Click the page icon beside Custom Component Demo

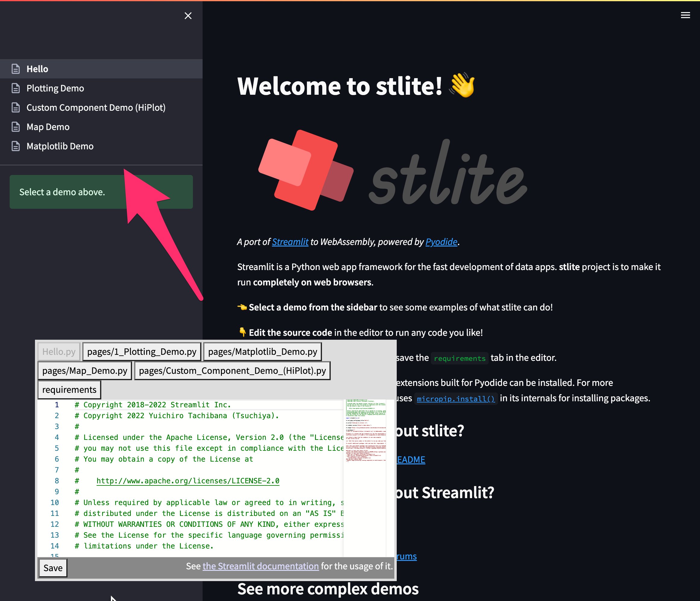(x=16, y=107)
